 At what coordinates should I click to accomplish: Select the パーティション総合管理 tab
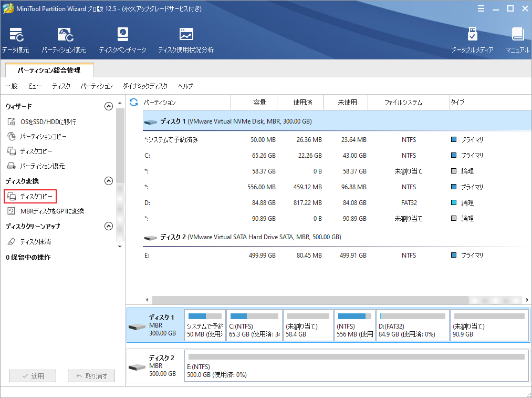pos(49,70)
